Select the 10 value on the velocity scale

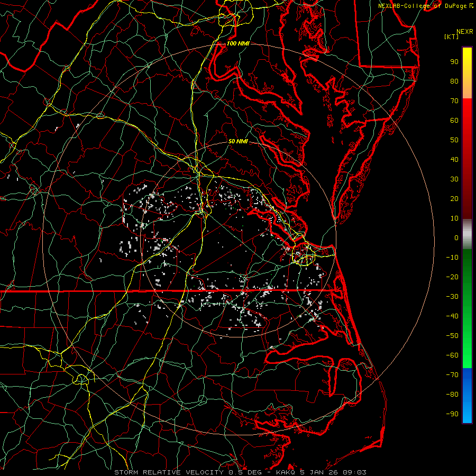454,218
